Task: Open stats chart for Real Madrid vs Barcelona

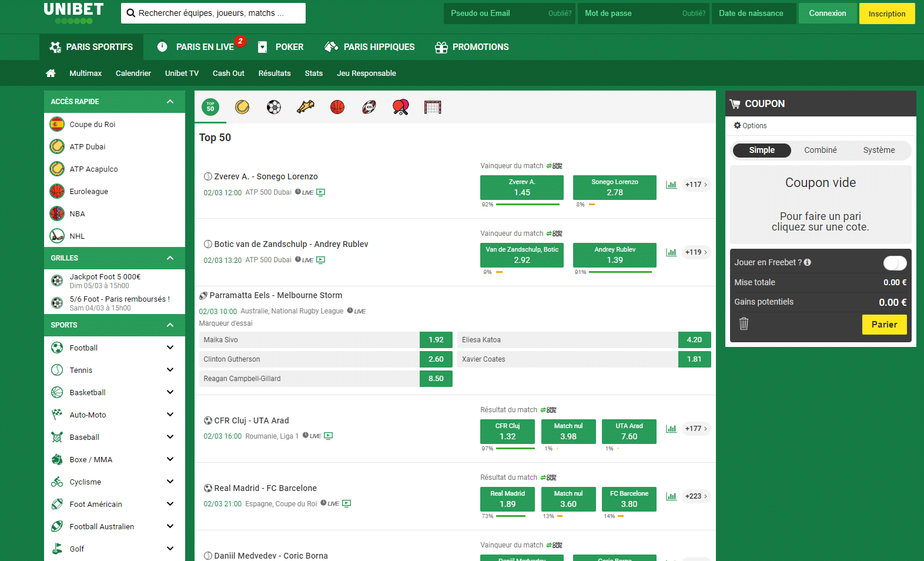Action: pyautogui.click(x=671, y=496)
